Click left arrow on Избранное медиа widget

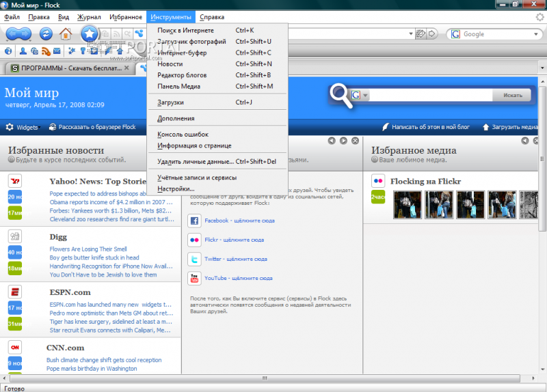525,141
